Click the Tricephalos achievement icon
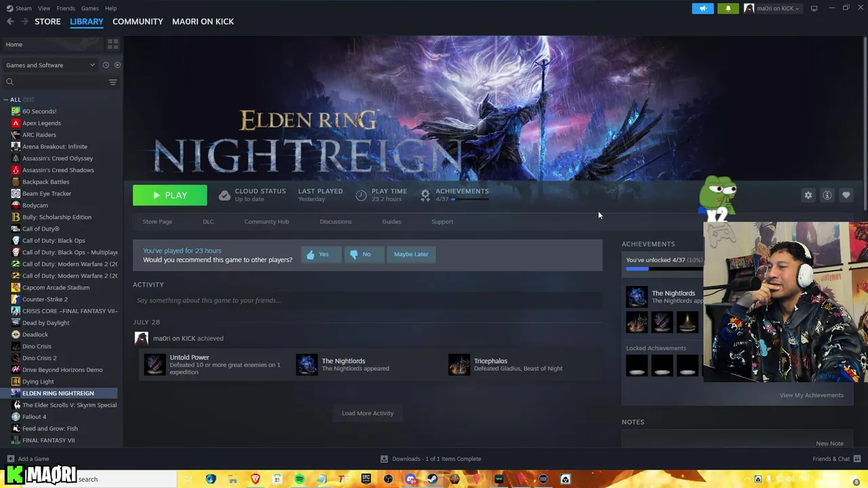Screen dimensions: 868x488 (459, 365)
